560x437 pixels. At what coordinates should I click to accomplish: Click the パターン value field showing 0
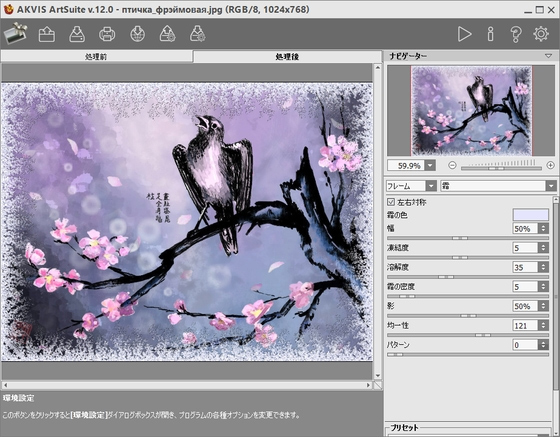(525, 345)
